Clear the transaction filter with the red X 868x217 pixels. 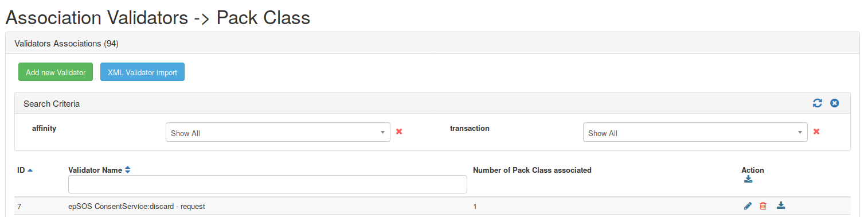coord(816,131)
